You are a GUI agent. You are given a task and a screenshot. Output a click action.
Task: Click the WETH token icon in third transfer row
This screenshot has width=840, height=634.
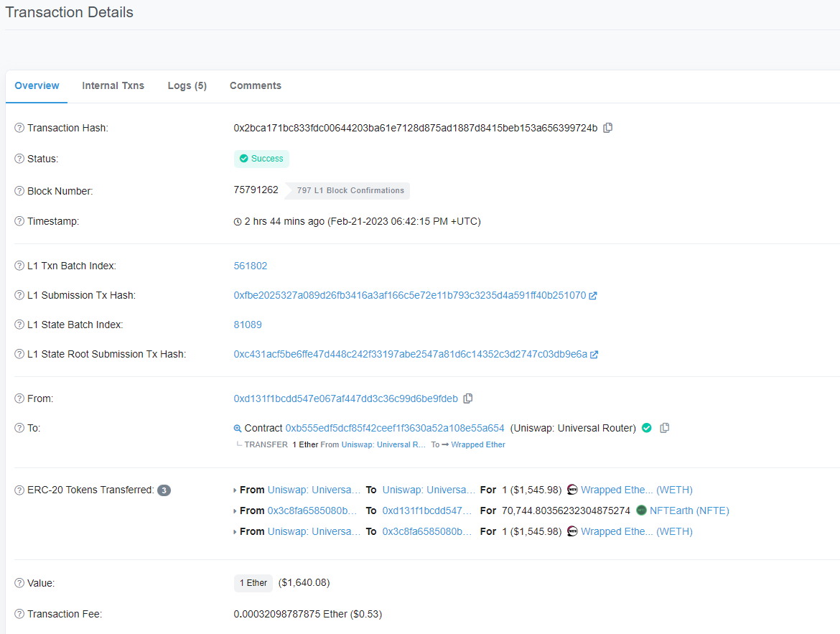pyautogui.click(x=572, y=531)
